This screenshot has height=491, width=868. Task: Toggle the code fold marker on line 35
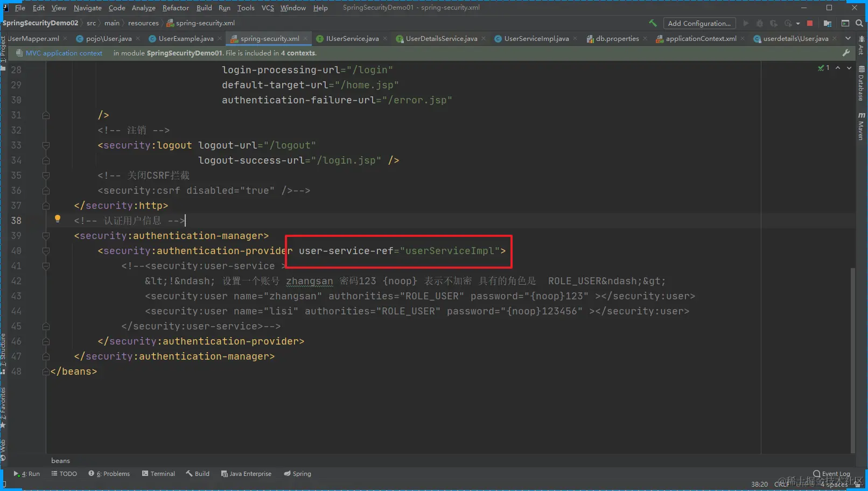coord(46,176)
